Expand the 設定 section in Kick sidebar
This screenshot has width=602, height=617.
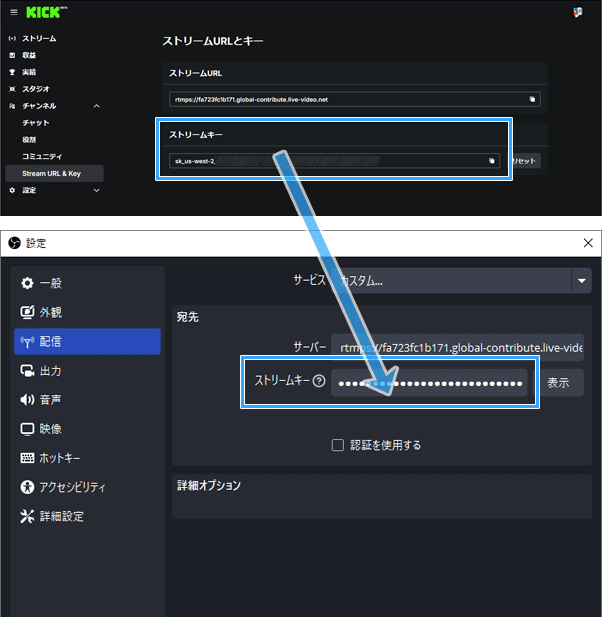tap(97, 190)
